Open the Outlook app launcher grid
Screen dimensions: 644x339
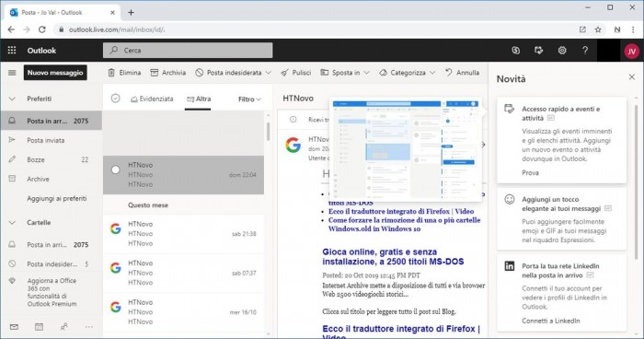(12, 50)
